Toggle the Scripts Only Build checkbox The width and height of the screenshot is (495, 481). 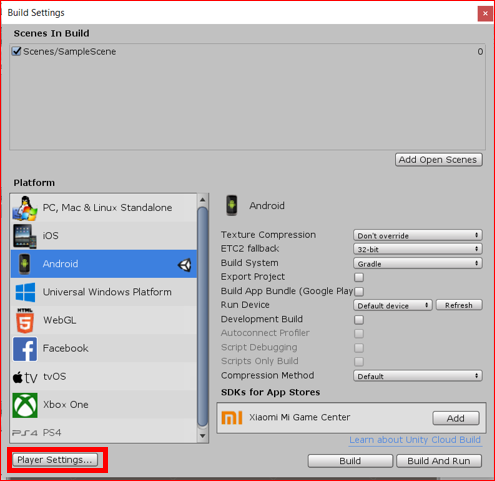click(359, 362)
